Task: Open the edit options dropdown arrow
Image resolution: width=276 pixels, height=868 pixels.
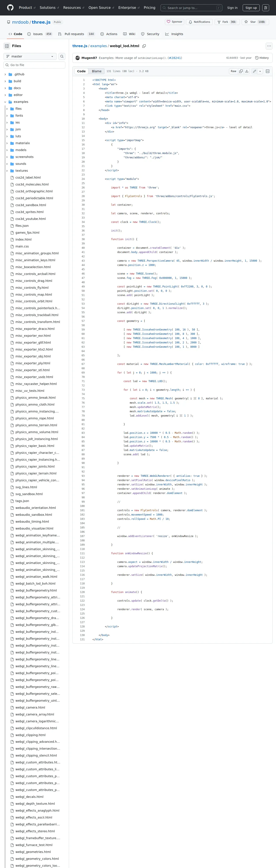Action: pyautogui.click(x=260, y=71)
